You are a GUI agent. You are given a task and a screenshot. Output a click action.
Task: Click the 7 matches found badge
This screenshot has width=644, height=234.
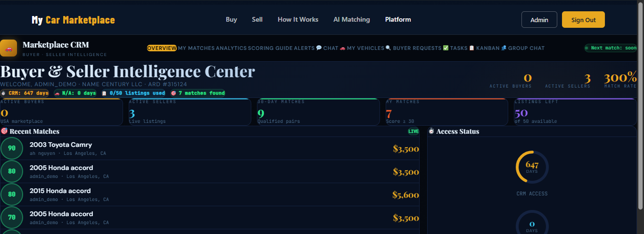(x=198, y=93)
